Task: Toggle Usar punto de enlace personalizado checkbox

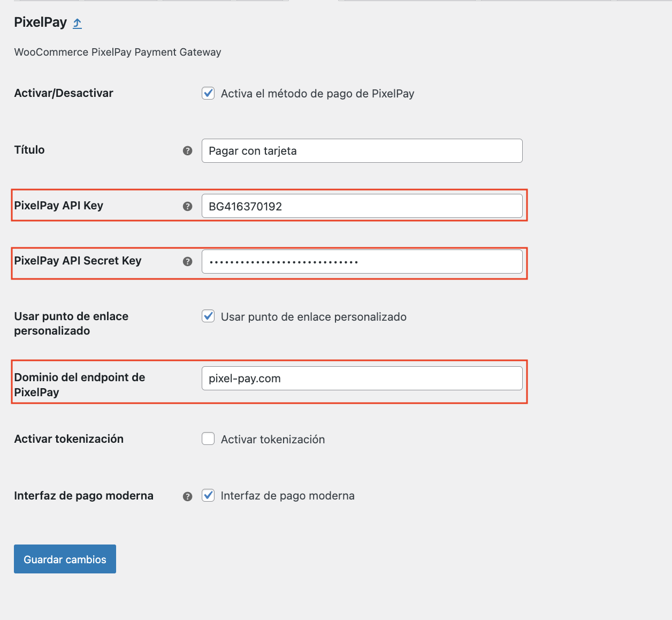Action: (x=208, y=316)
